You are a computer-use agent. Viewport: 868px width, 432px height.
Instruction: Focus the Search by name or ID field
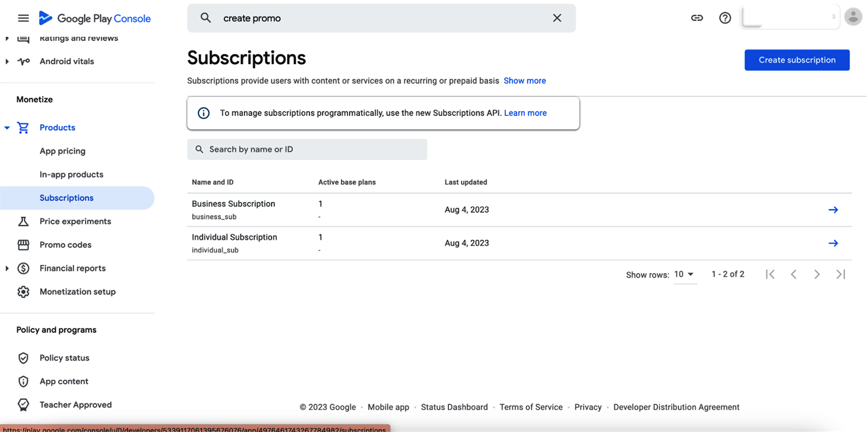pos(307,149)
